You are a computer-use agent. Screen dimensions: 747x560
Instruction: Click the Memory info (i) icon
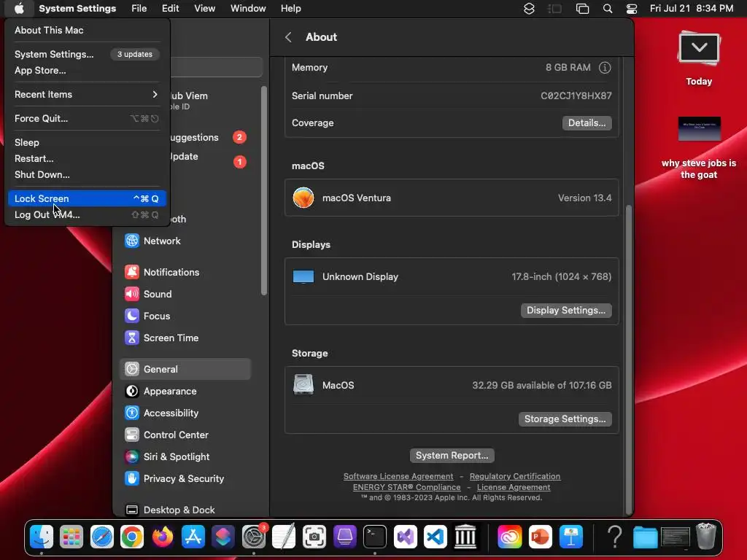[605, 68]
